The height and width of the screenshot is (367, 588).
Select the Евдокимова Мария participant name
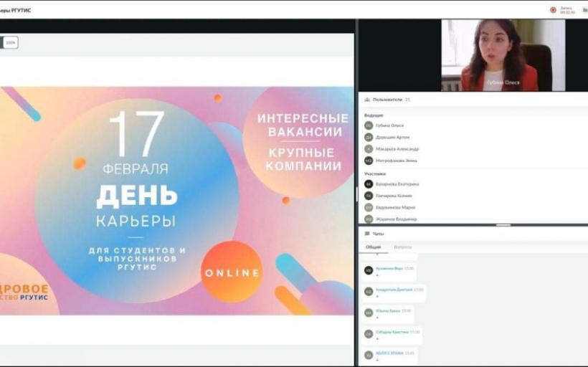395,207
